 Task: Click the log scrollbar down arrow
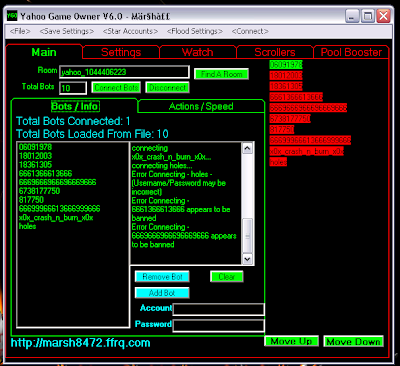pyautogui.click(x=247, y=259)
